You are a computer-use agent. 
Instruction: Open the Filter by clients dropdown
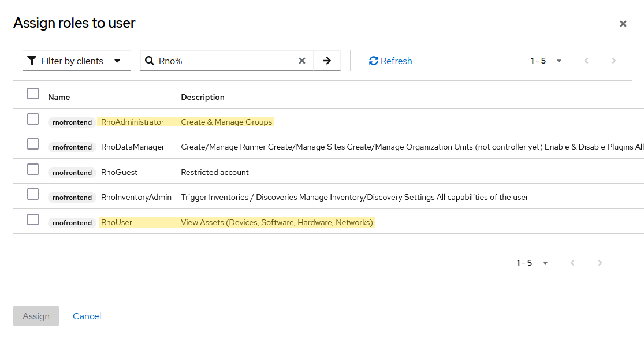pyautogui.click(x=77, y=61)
